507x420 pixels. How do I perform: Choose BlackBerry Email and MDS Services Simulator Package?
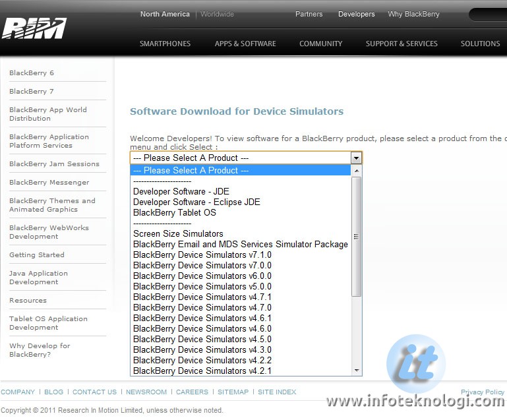pyautogui.click(x=241, y=244)
